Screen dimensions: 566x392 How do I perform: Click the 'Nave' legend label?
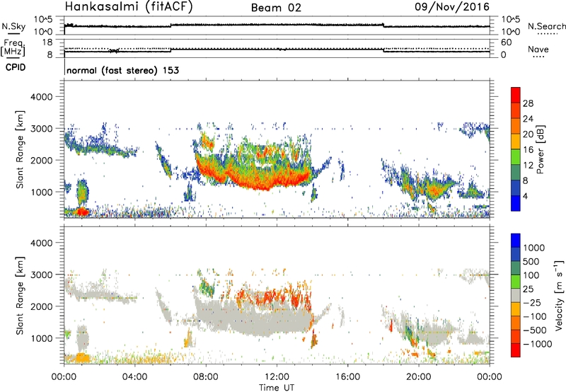(538, 49)
